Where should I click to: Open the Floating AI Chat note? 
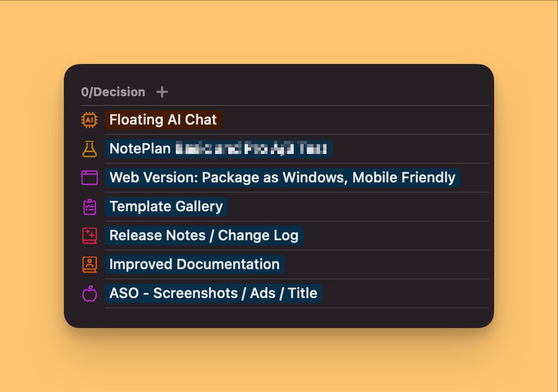click(163, 120)
